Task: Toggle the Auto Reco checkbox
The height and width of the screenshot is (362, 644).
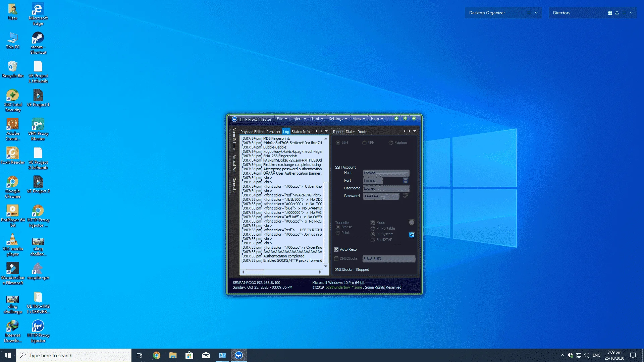Action: (x=336, y=250)
